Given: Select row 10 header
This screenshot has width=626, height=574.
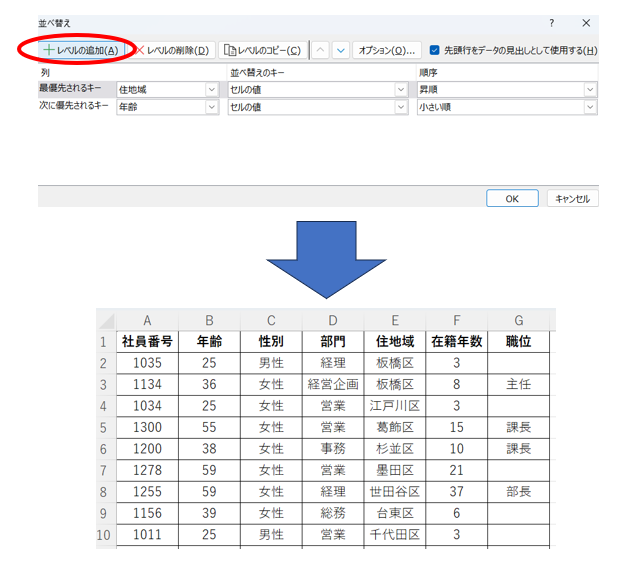Looking at the screenshot, I should (106, 535).
